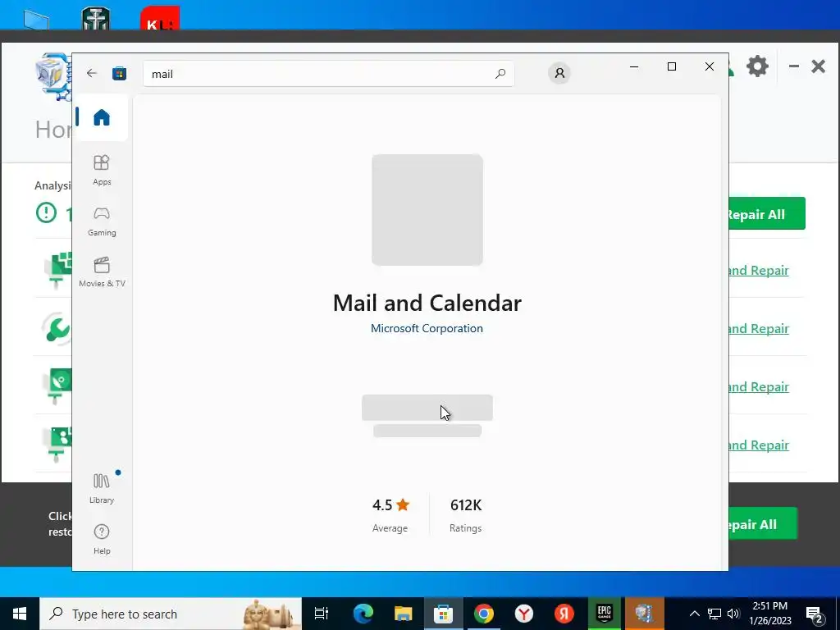The height and width of the screenshot is (630, 840).
Task: Launch Google Chrome from the taskbar
Action: [483, 614]
